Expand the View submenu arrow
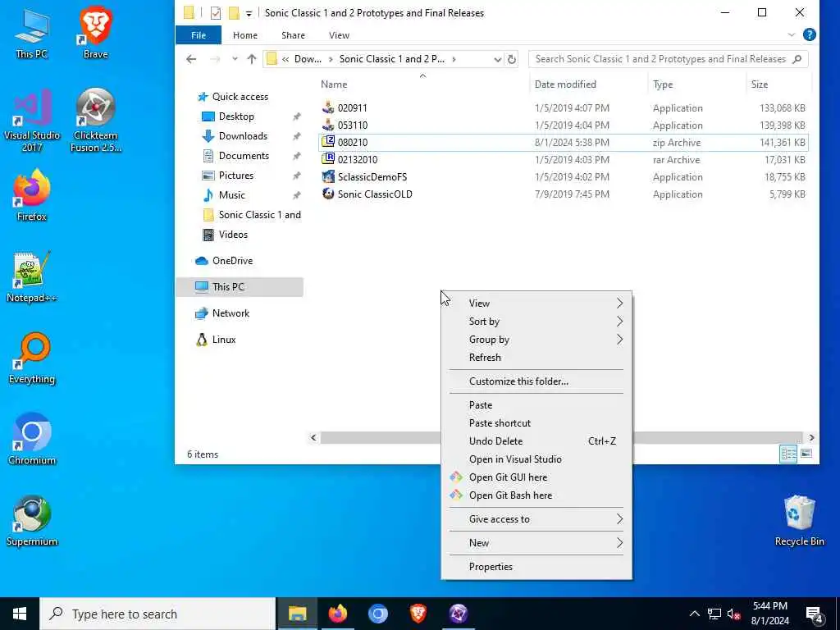The width and height of the screenshot is (840, 630). tap(619, 304)
